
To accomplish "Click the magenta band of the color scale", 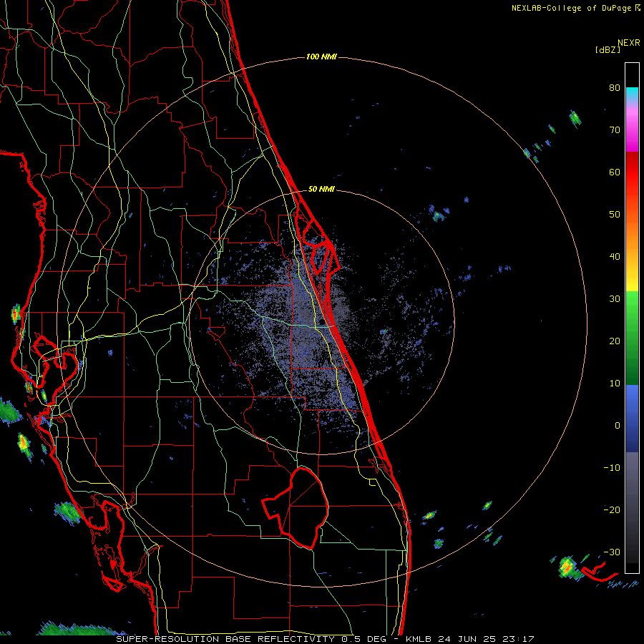I will pos(632,131).
